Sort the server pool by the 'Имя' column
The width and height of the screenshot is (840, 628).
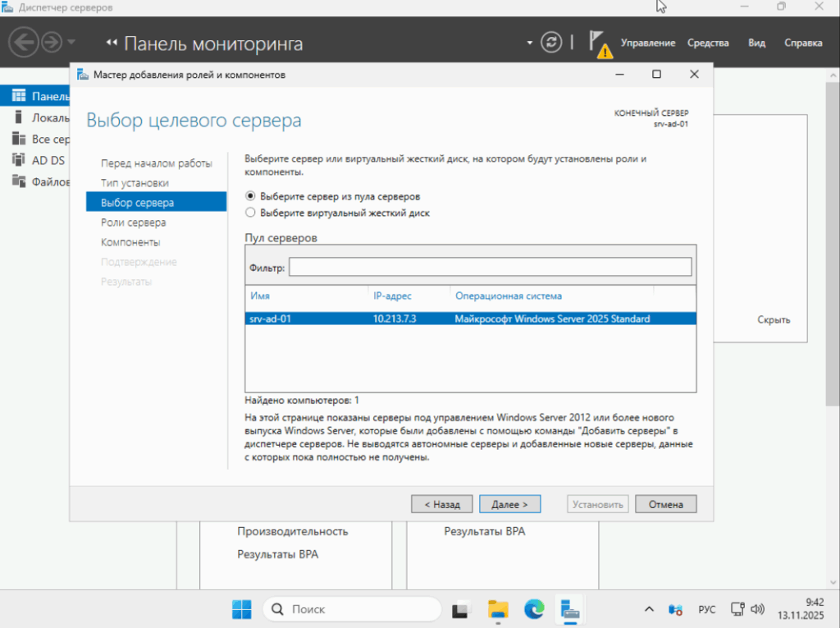[261, 296]
